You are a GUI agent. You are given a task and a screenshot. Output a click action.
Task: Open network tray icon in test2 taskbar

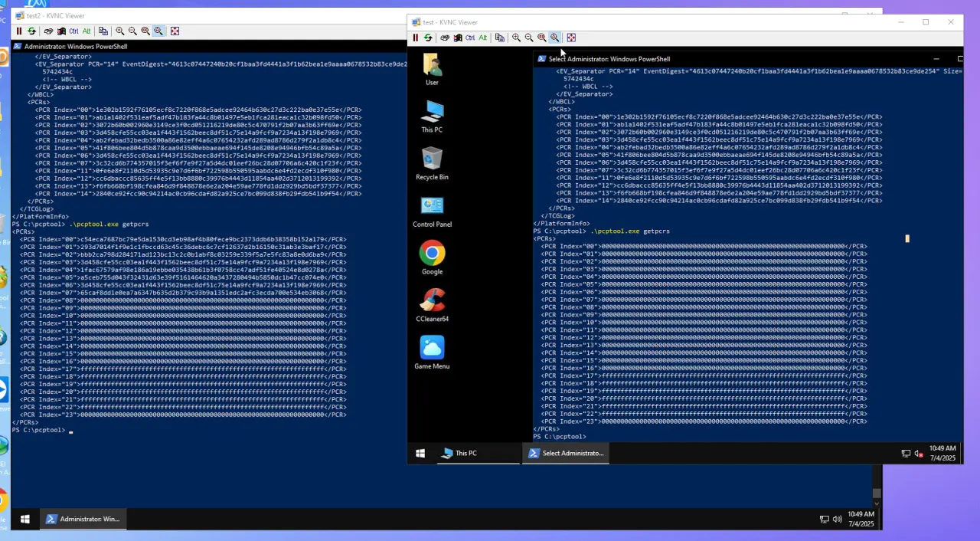pyautogui.click(x=824, y=520)
